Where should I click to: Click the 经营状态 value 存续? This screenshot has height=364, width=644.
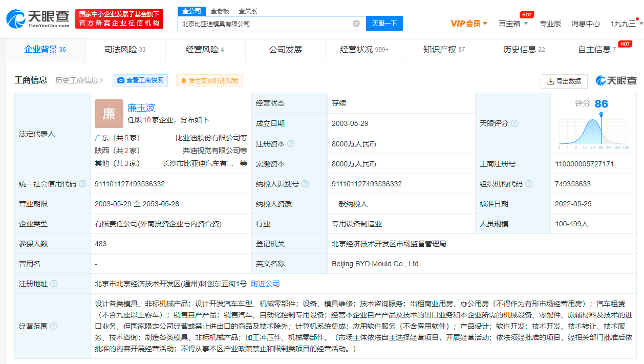click(339, 103)
